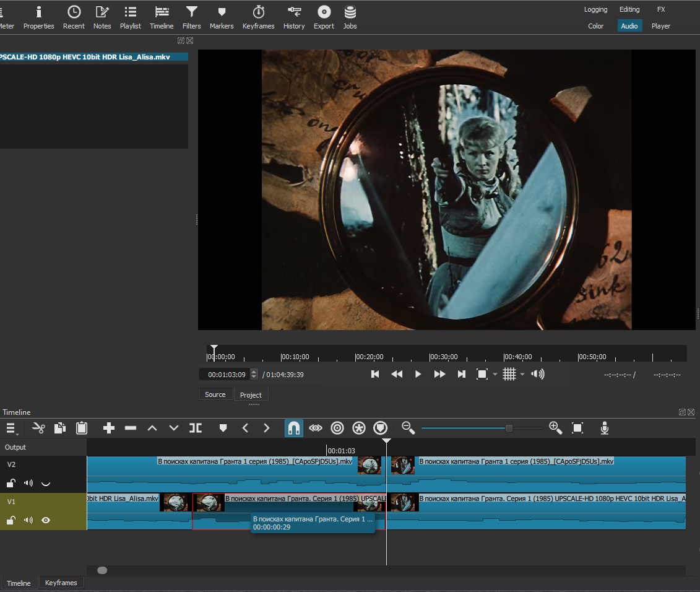Open the Timeline panel from toolbar

pos(162,18)
